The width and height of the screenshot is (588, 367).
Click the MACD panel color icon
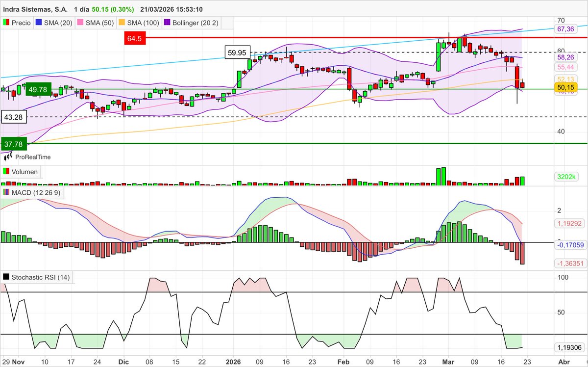click(6, 193)
